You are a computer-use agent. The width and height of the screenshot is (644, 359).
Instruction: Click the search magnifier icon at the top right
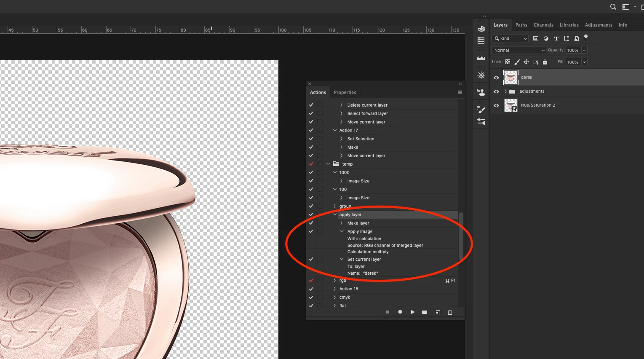pyautogui.click(x=613, y=7)
